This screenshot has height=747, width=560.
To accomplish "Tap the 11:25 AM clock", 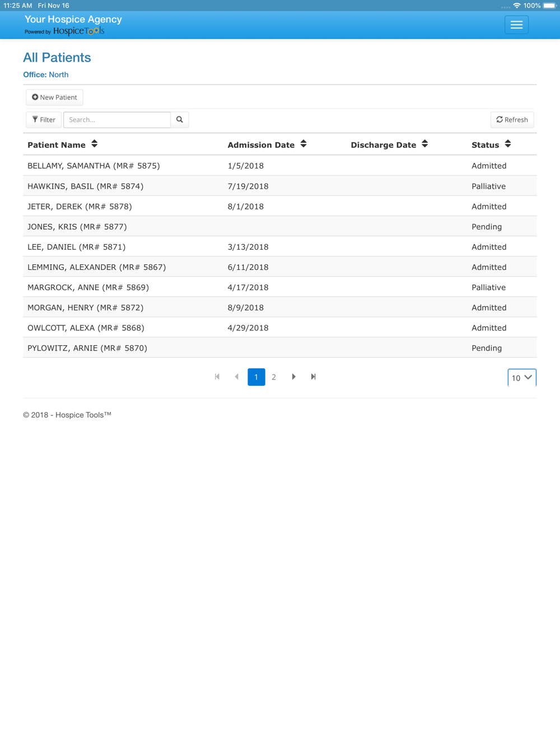I will click(x=18, y=6).
